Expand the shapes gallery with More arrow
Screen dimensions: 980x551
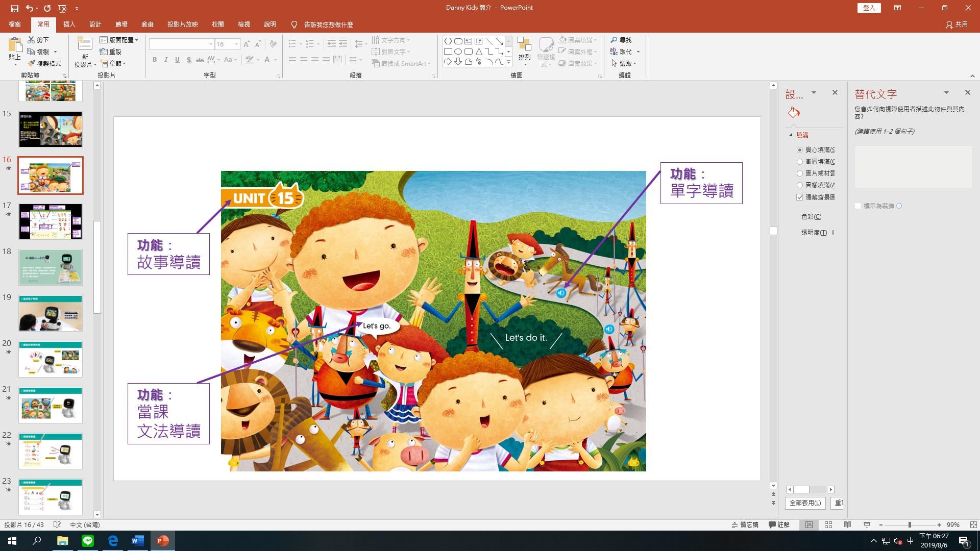click(x=508, y=62)
